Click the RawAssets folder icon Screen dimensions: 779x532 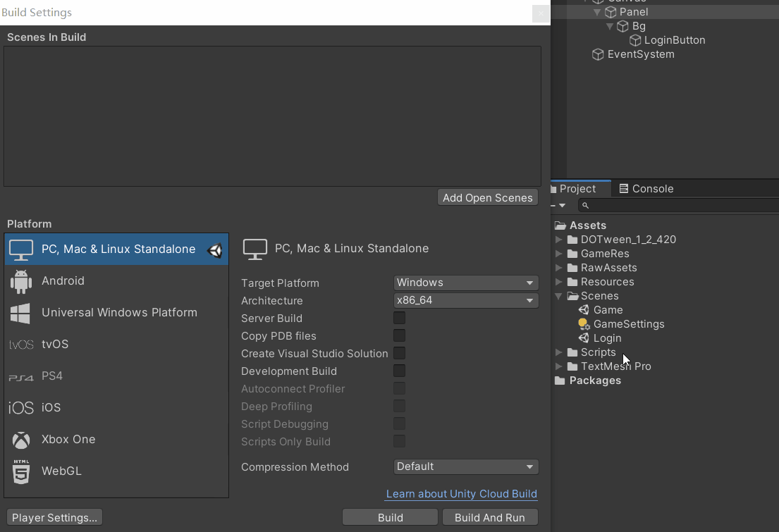pos(572,268)
